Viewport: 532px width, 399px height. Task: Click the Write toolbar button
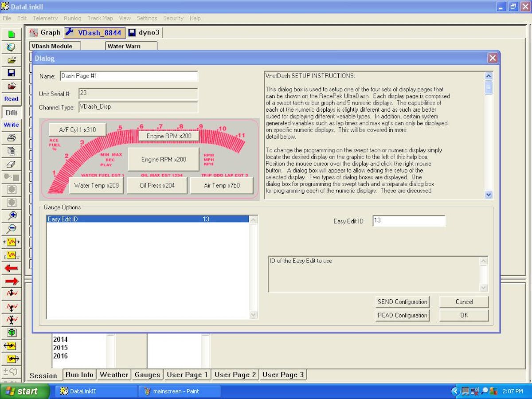coord(12,125)
